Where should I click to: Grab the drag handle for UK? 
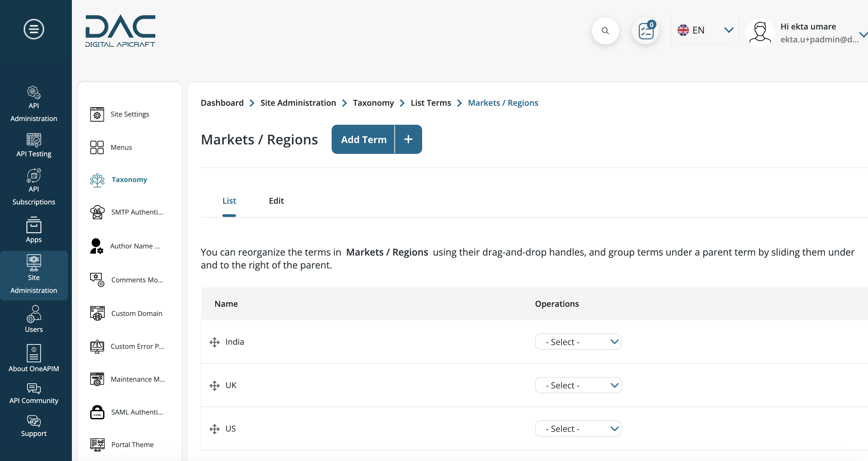tap(215, 386)
